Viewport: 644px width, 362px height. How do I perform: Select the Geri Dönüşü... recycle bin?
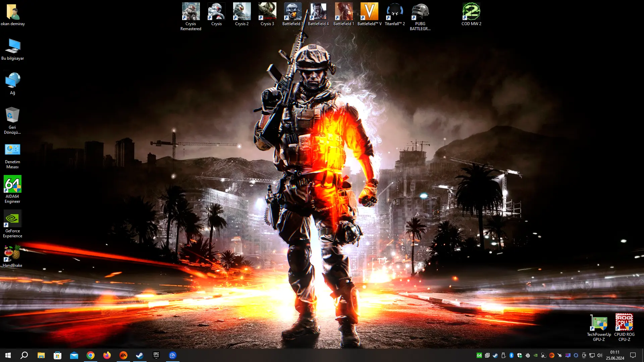point(12,121)
